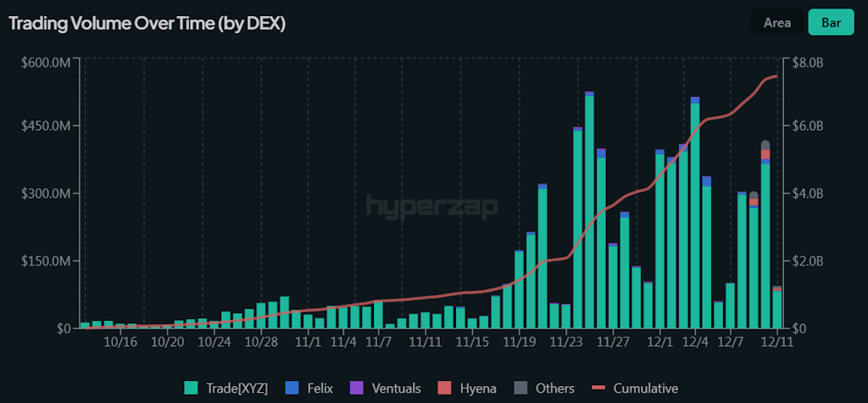
Task: Click the purple Ventuals legend square icon
Action: pyautogui.click(x=356, y=388)
